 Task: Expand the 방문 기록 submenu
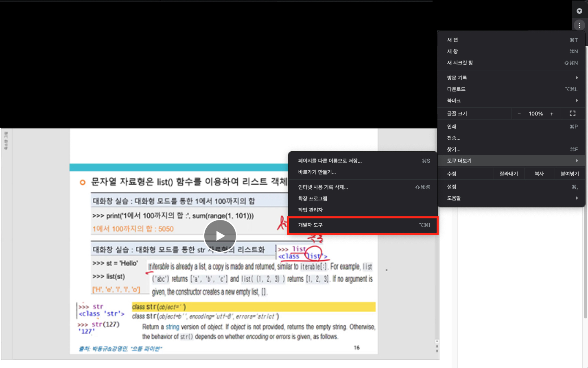pyautogui.click(x=511, y=78)
